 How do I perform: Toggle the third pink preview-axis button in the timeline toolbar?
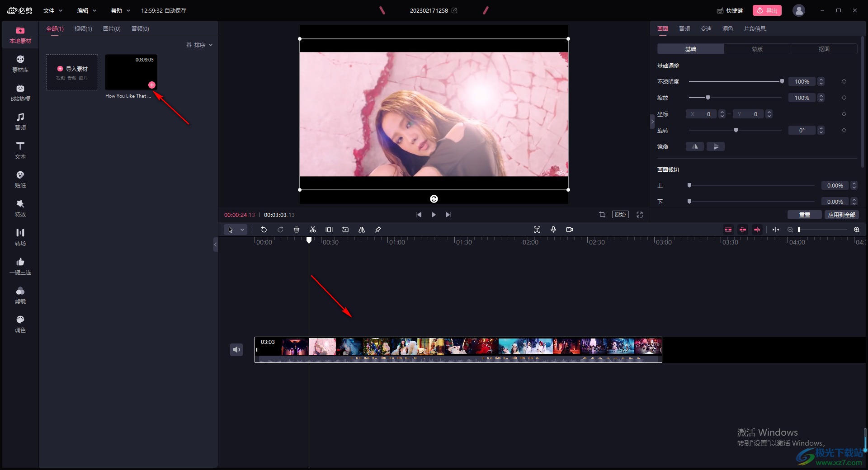pyautogui.click(x=757, y=230)
